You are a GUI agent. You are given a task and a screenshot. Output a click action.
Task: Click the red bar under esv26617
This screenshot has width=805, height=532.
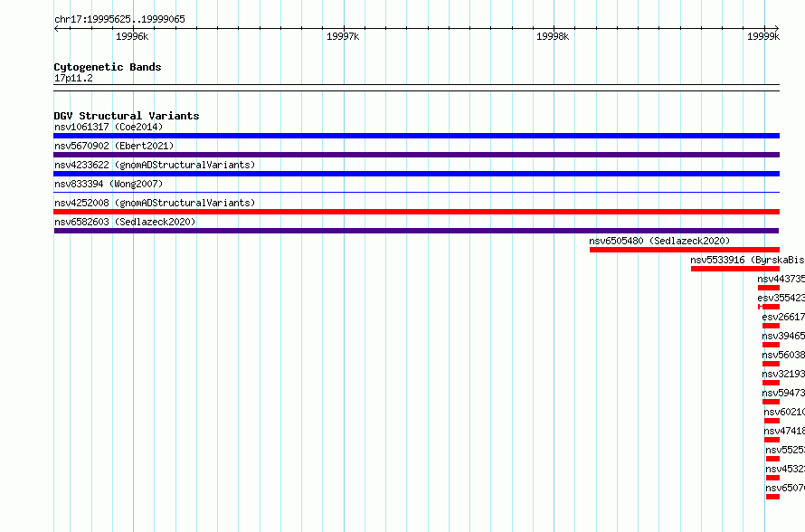coord(772,326)
